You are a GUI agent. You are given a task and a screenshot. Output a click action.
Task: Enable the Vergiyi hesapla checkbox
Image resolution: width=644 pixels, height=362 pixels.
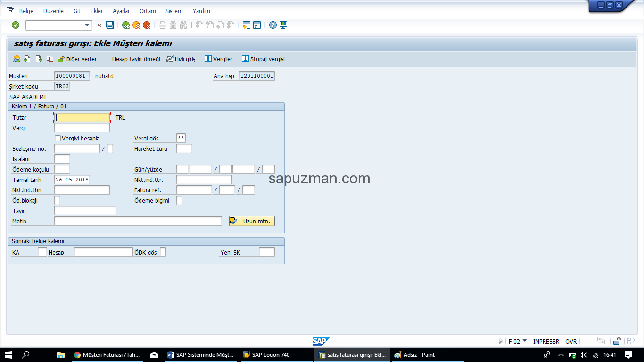pos(57,138)
